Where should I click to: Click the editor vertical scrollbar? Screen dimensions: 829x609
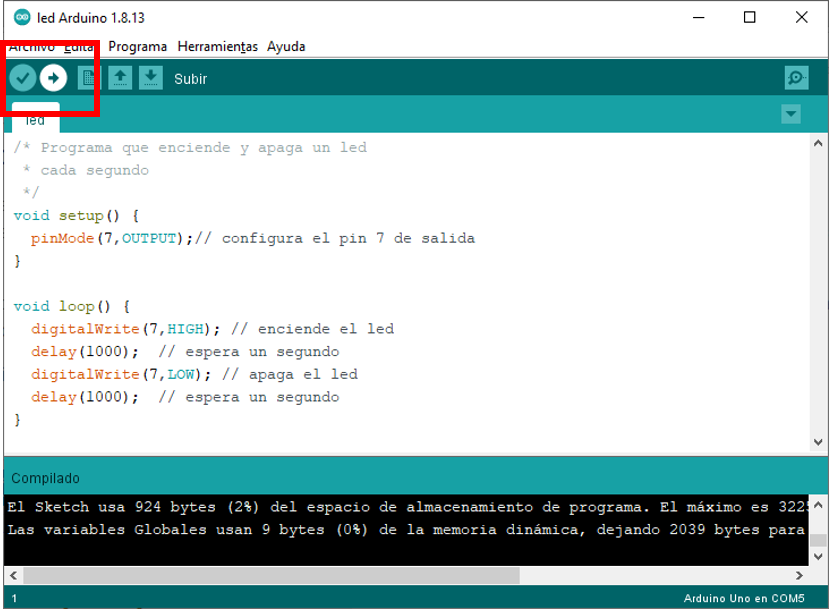coord(818,290)
